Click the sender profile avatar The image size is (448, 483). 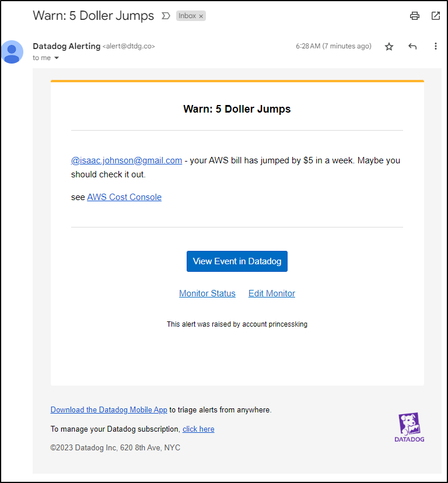(x=12, y=52)
